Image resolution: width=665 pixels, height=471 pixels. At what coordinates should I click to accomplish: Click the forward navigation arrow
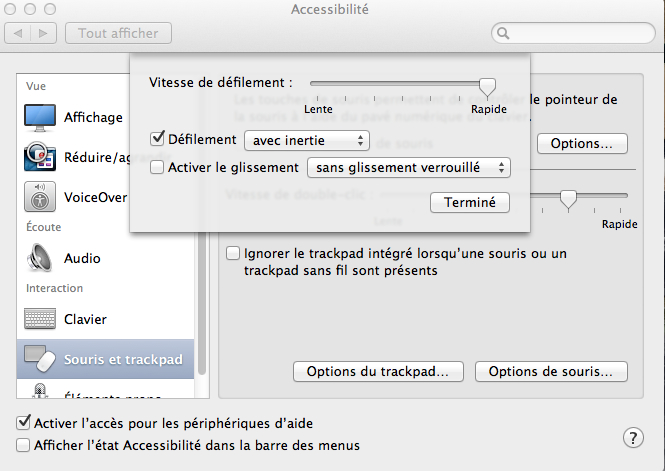(43, 33)
